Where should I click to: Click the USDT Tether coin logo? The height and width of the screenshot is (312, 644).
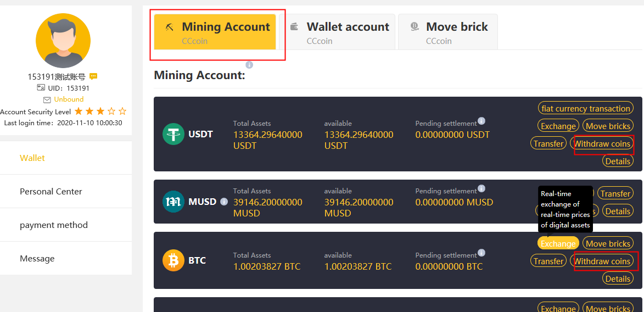[173, 134]
